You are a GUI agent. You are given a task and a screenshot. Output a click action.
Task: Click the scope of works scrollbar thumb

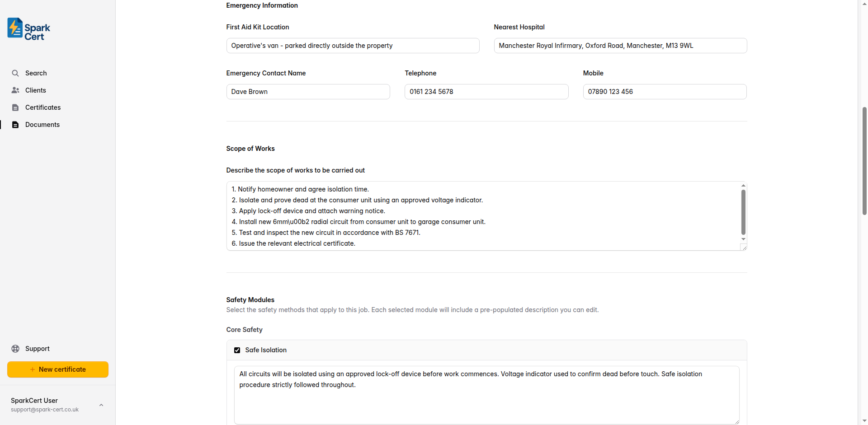point(743,211)
